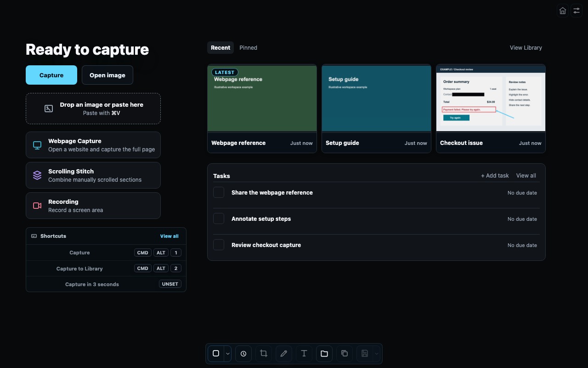The image size is (588, 368).
Task: Start Recording a screen area
Action: tap(93, 206)
